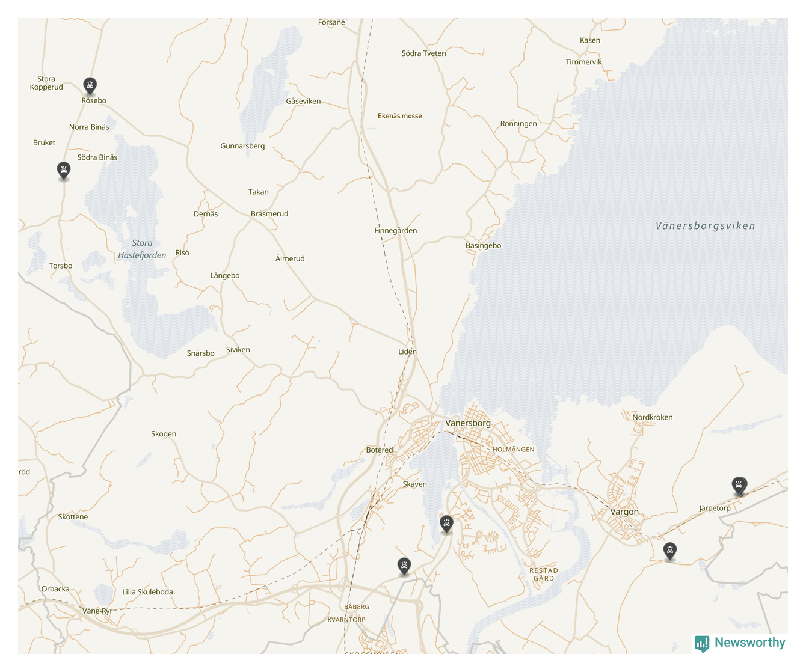Screen dimensions: 806x672
Task: Select the Ekenäs mosse label
Action: 399,116
